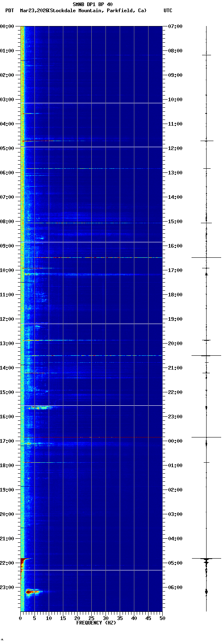Click the PDT time label "05:00"
Screen dimensions: 224x644
(x=7, y=148)
